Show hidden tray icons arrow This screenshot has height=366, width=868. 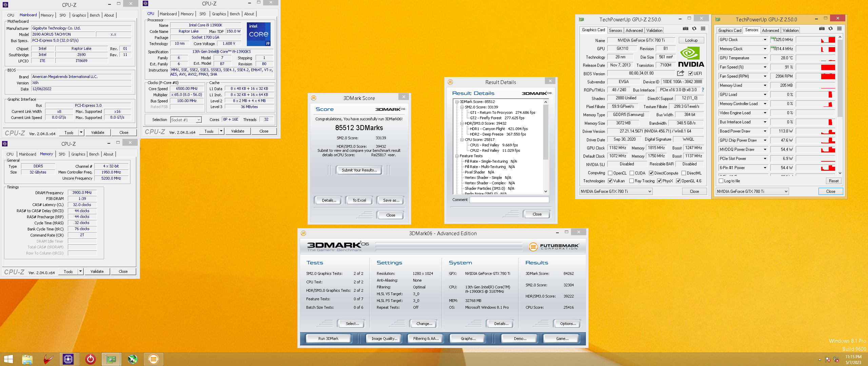pos(820,360)
